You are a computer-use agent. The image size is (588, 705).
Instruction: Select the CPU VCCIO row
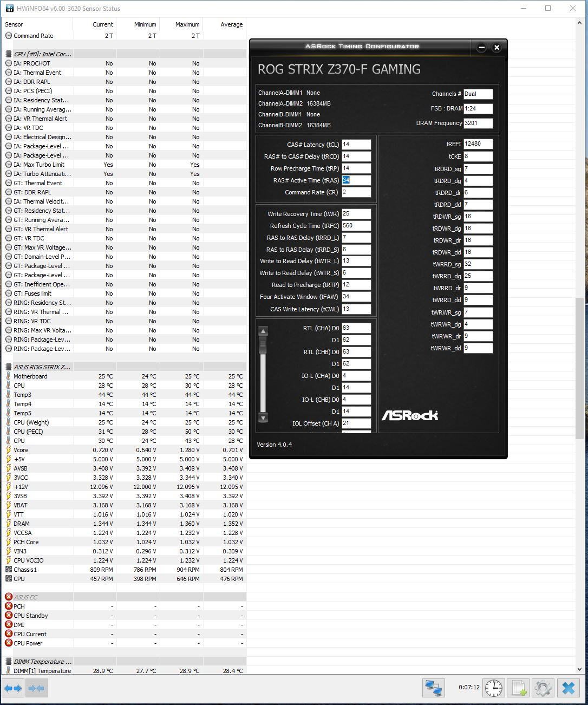click(x=124, y=560)
